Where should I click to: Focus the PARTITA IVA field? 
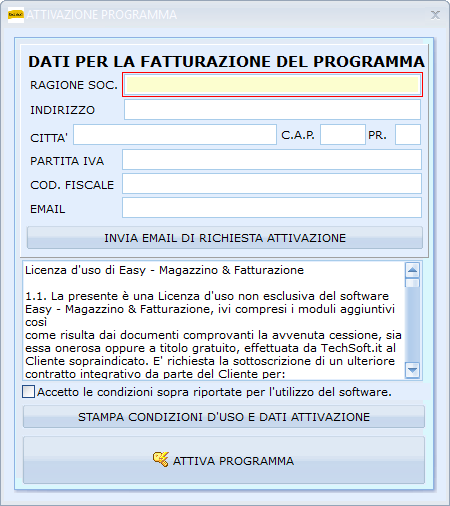272,159
